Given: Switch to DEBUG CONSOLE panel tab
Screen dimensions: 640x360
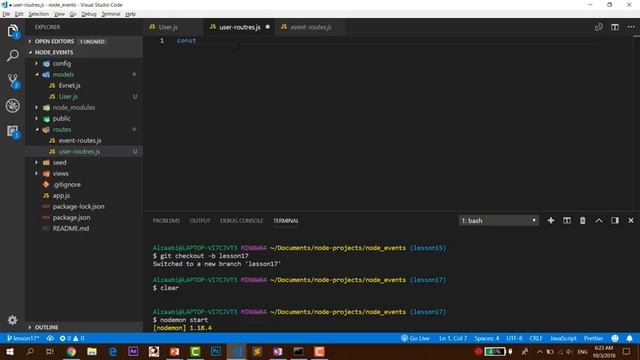Looking at the screenshot, I should tap(241, 220).
